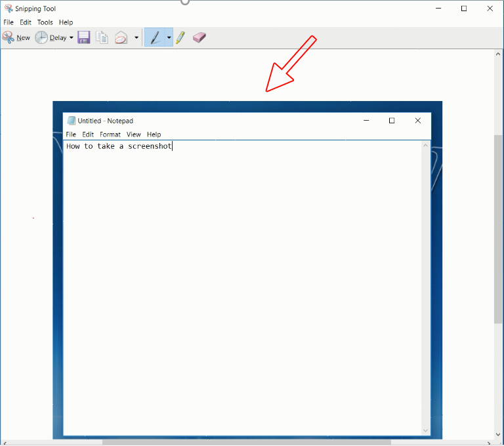
Task: Open the Snipping Tool File menu
Action: [9, 22]
